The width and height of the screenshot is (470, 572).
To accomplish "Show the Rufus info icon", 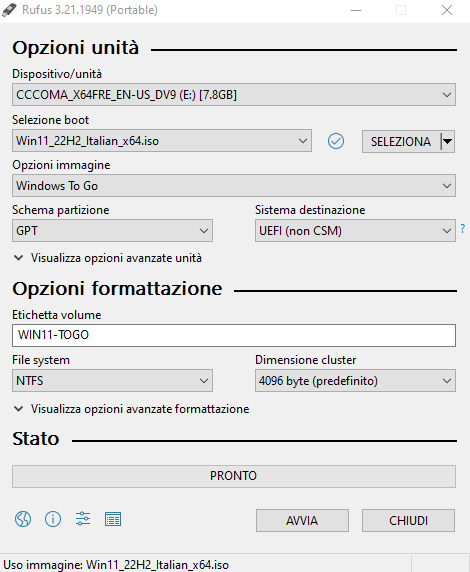I will (x=53, y=519).
